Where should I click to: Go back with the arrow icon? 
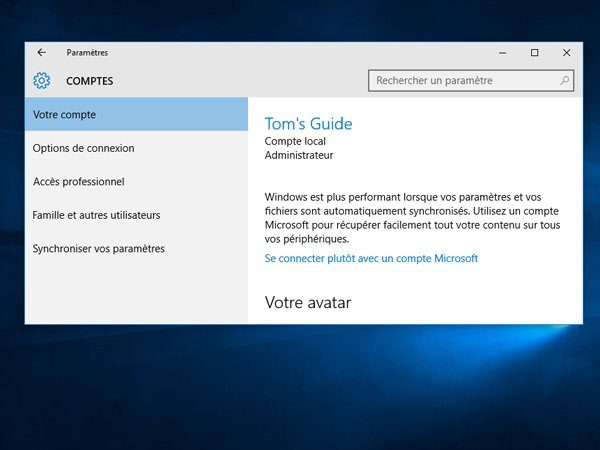(41, 52)
